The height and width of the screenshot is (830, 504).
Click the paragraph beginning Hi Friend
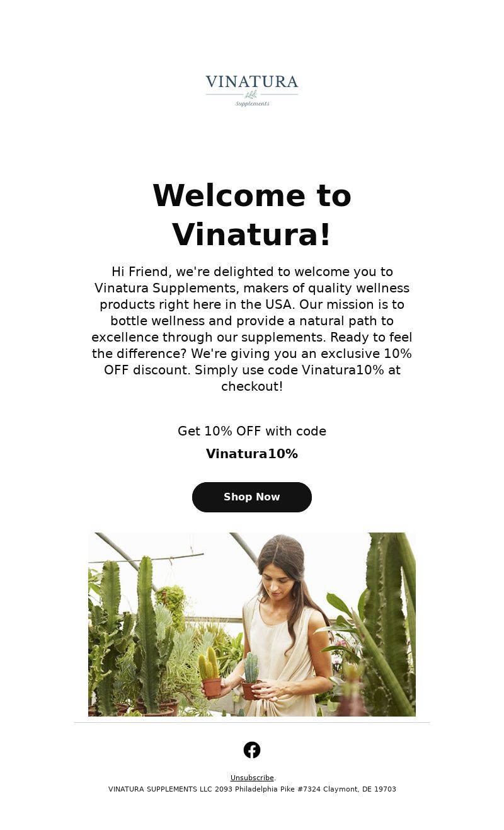(x=252, y=329)
